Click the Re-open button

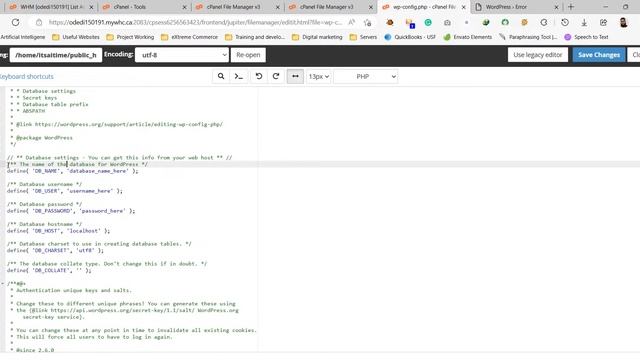click(248, 55)
